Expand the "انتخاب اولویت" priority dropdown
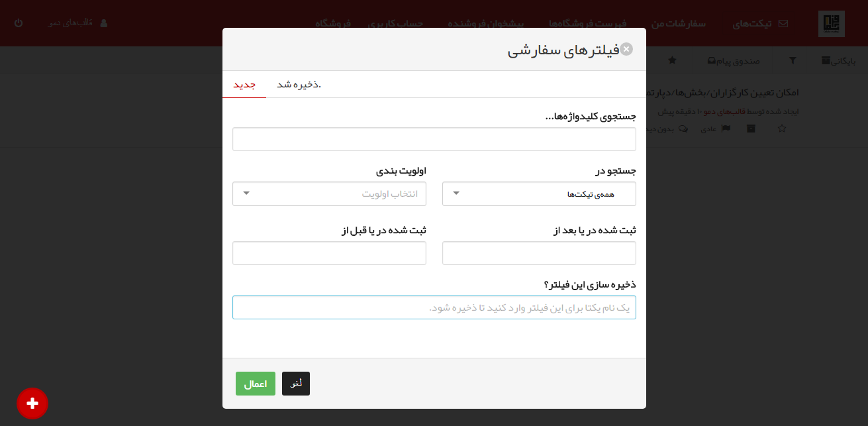Image resolution: width=868 pixels, height=426 pixels. pyautogui.click(x=329, y=194)
